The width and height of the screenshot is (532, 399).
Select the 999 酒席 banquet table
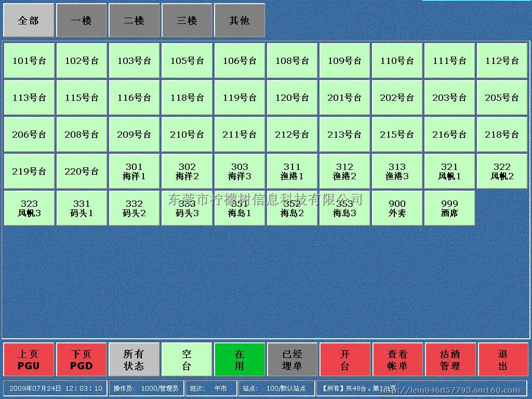[x=449, y=208]
